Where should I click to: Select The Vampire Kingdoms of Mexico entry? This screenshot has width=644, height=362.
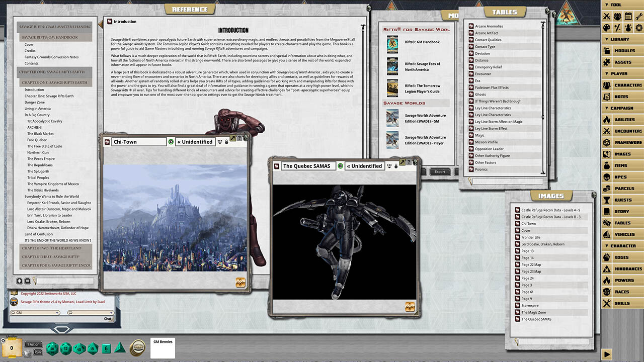(x=53, y=184)
